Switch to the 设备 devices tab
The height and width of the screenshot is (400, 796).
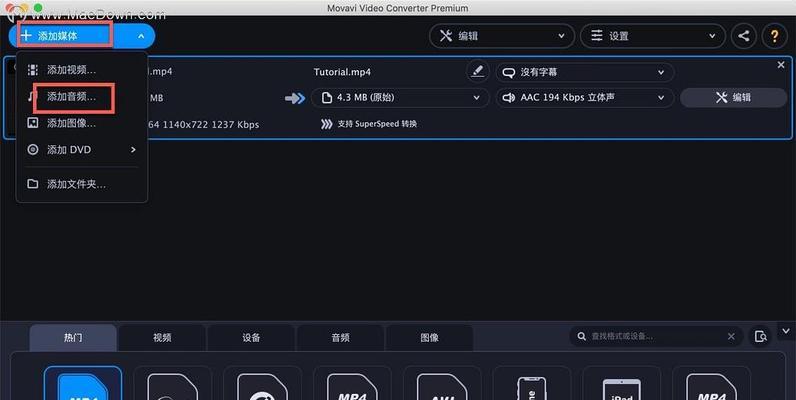[251, 338]
